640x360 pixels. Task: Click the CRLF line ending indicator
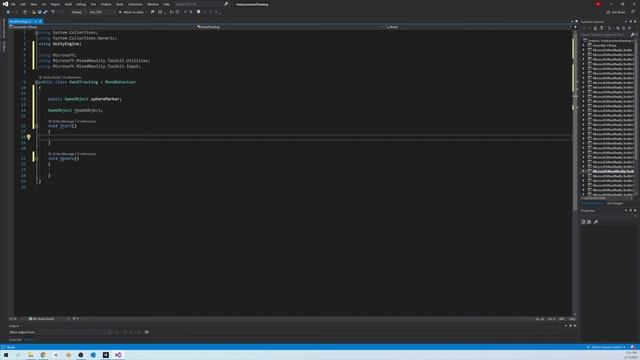572,319
